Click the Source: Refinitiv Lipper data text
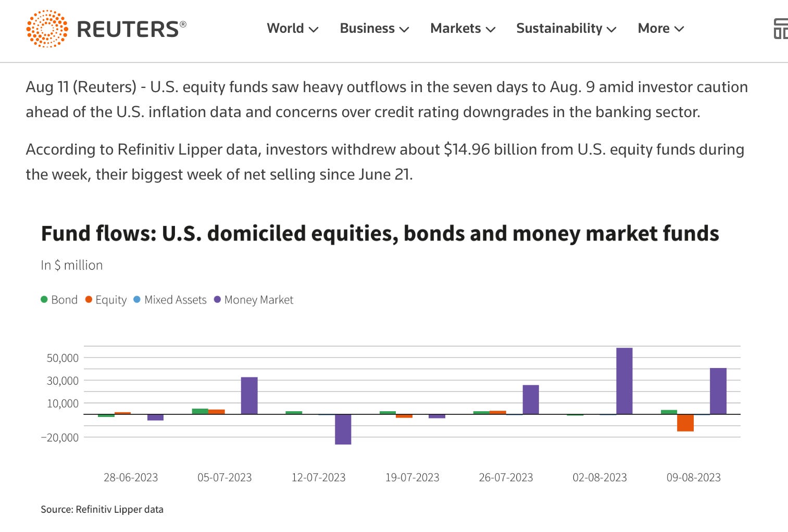788x532 pixels. [102, 509]
